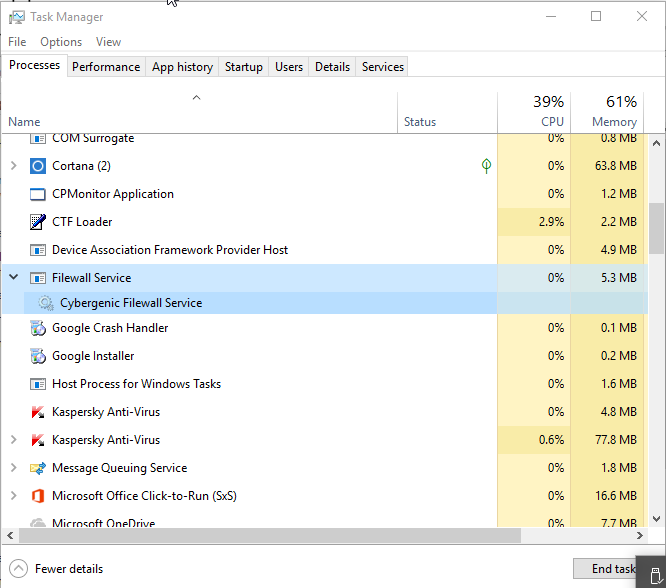Click the green leaf status icon for Cortana

coord(486,165)
